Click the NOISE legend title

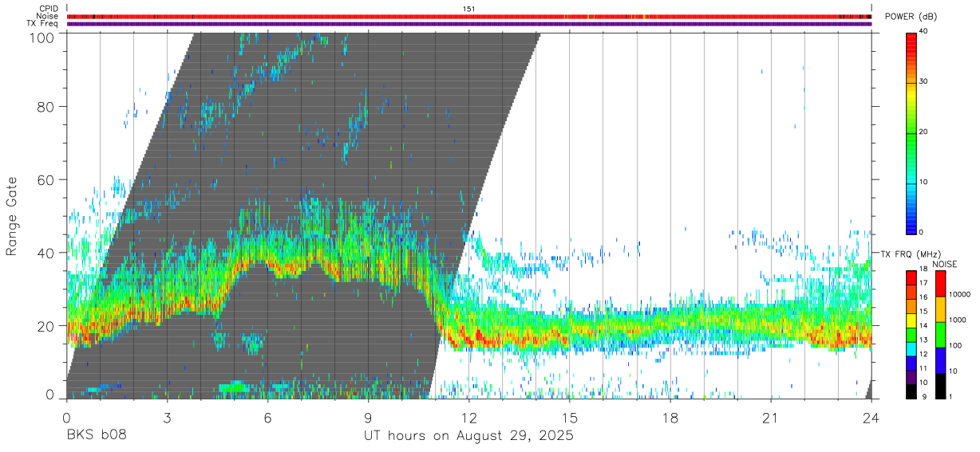point(946,264)
